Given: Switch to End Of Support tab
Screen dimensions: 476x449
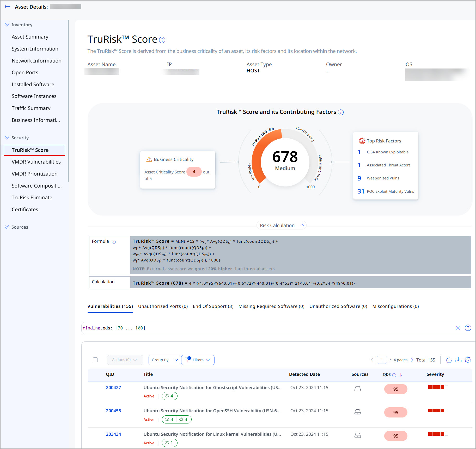Looking at the screenshot, I should coord(213,307).
